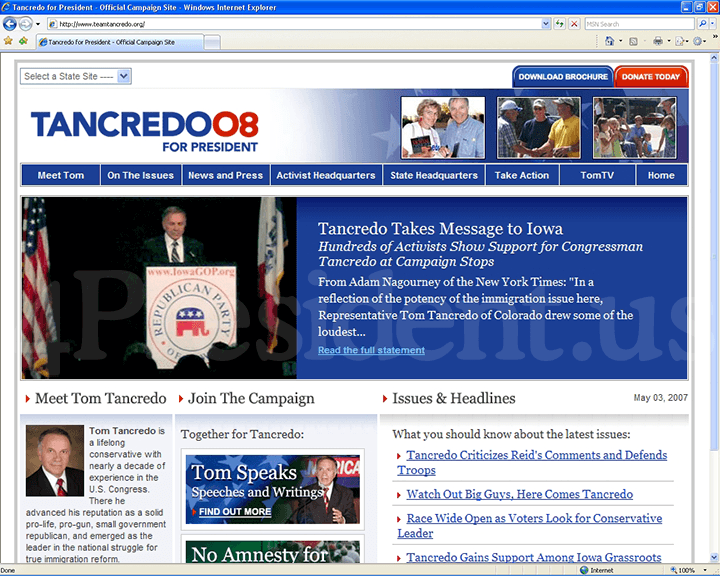Viewport: 720px width, 576px height.
Task: Open the Tools gear menu
Action: pyautogui.click(x=698, y=41)
